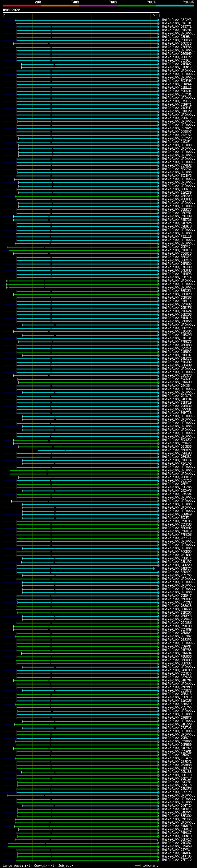
Task: Select hit label UniRef100_Q1KLP9
Action: tap(176, 111)
